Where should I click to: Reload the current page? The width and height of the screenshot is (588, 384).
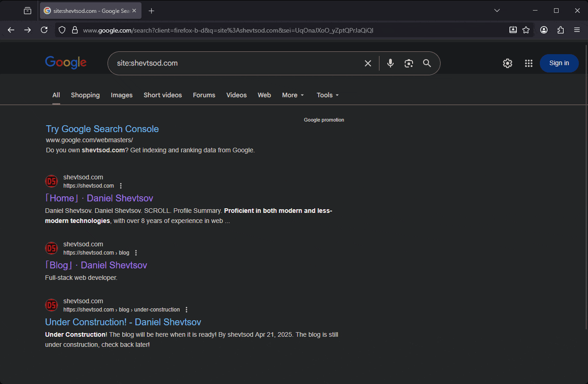click(x=44, y=30)
